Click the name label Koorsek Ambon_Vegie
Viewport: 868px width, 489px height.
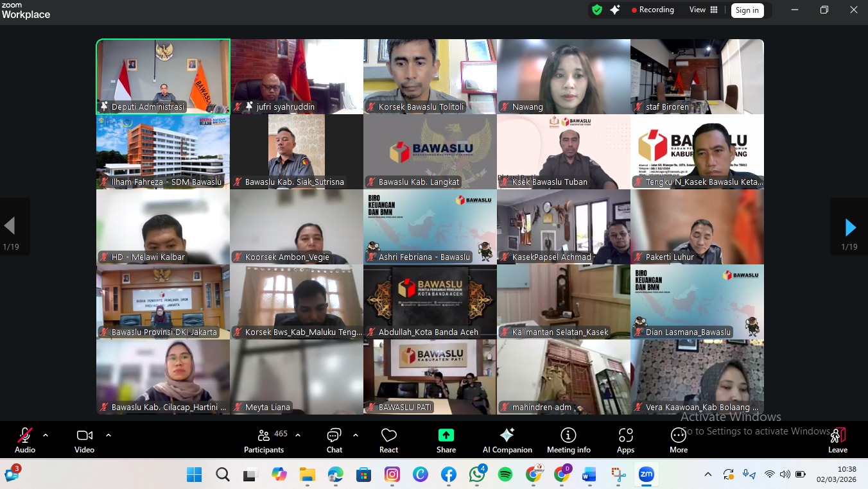pyautogui.click(x=287, y=257)
